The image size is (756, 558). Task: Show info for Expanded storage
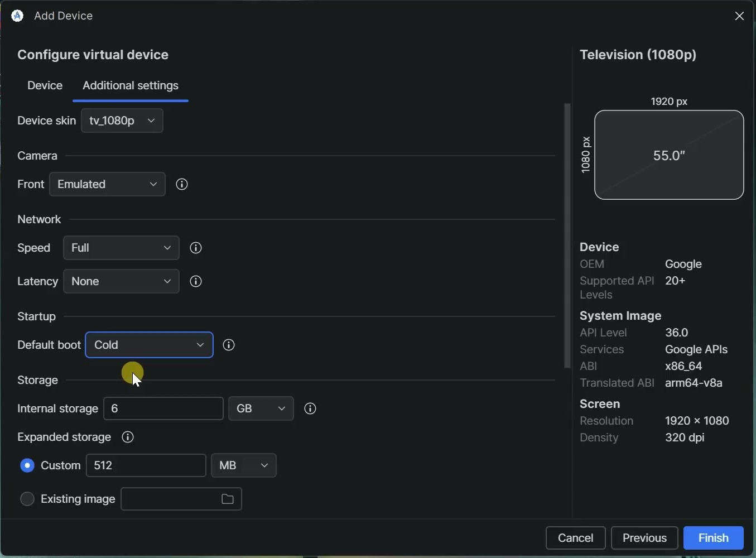(128, 437)
